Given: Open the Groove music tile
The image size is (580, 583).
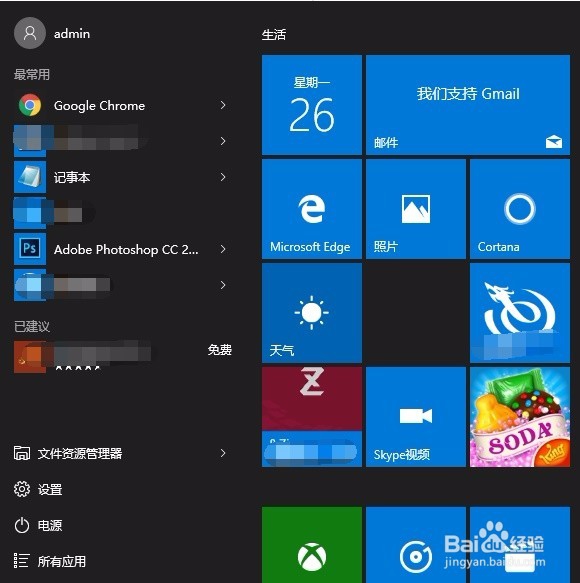Looking at the screenshot, I should 416,545.
